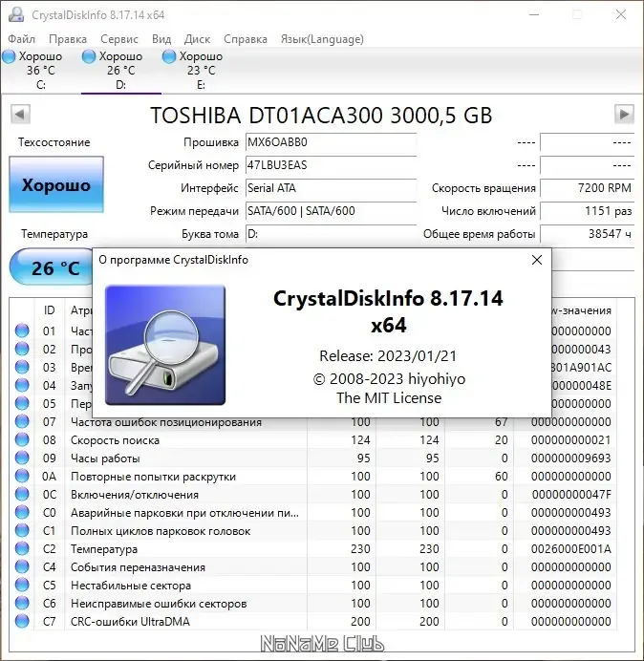Select Частота ошибок позиционирования attribute
The height and width of the screenshot is (661, 644).
click(166, 422)
